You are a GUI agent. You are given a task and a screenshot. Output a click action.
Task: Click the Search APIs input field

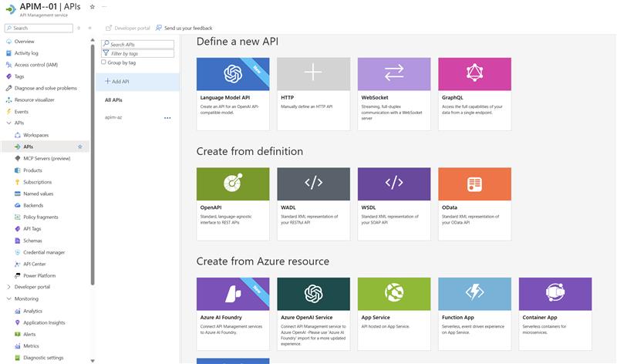pos(139,45)
